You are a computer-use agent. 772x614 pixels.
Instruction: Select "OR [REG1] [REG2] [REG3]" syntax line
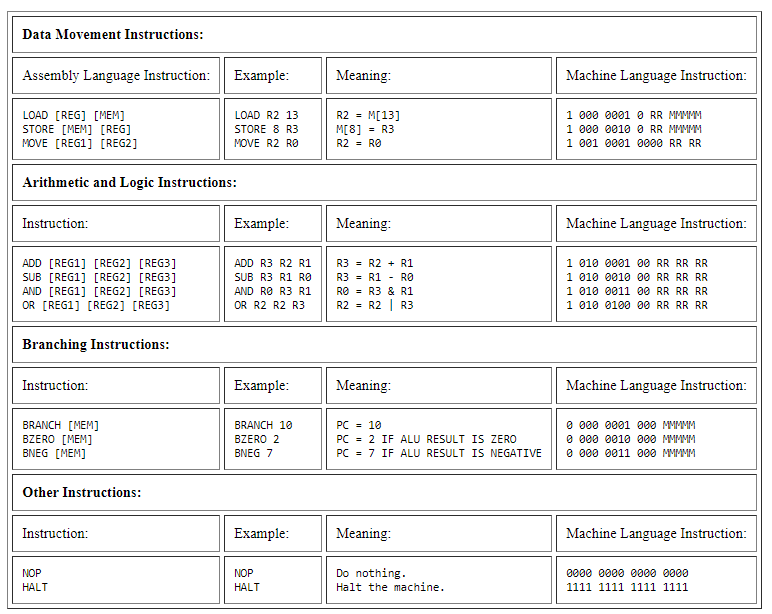tap(96, 306)
